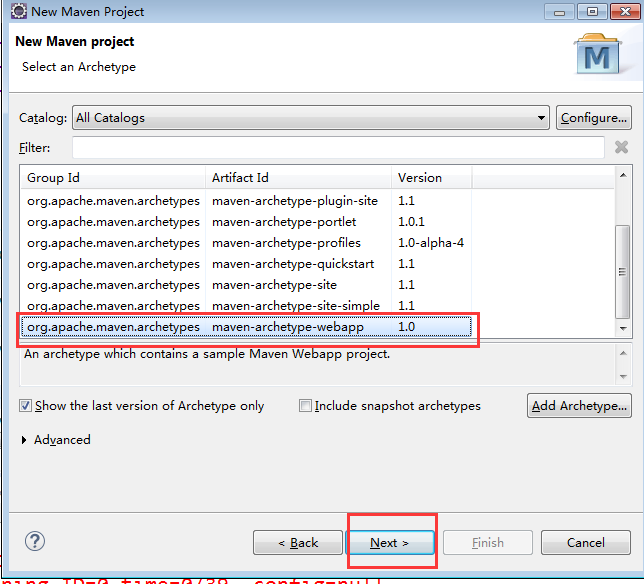Click description box scroll down arrow
This screenshot has height=584, width=644.
pyautogui.click(x=623, y=377)
